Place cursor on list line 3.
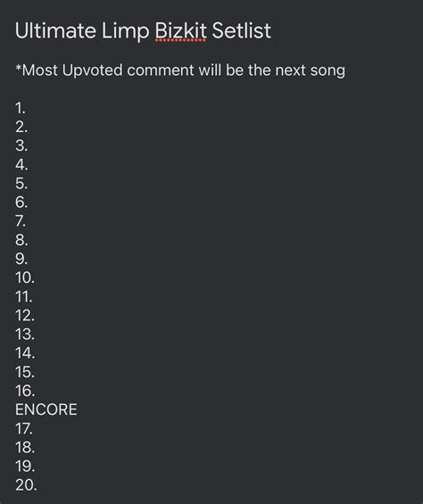The width and height of the screenshot is (423, 504). 21,145
